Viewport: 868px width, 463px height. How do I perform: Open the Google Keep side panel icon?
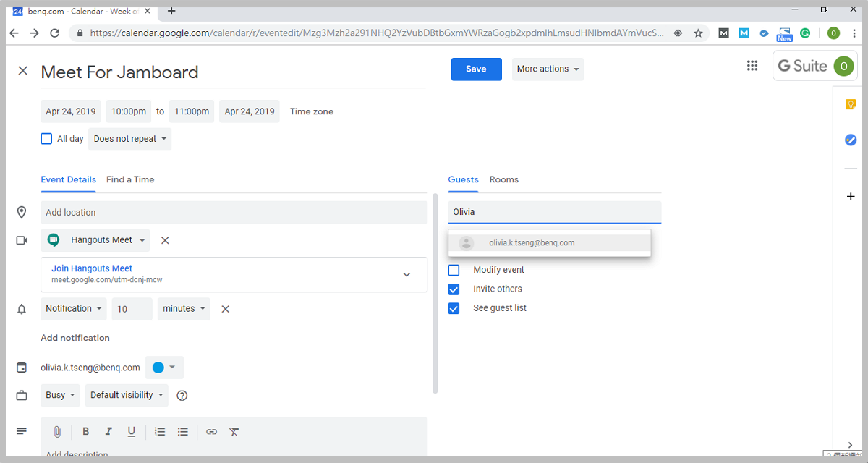click(851, 104)
